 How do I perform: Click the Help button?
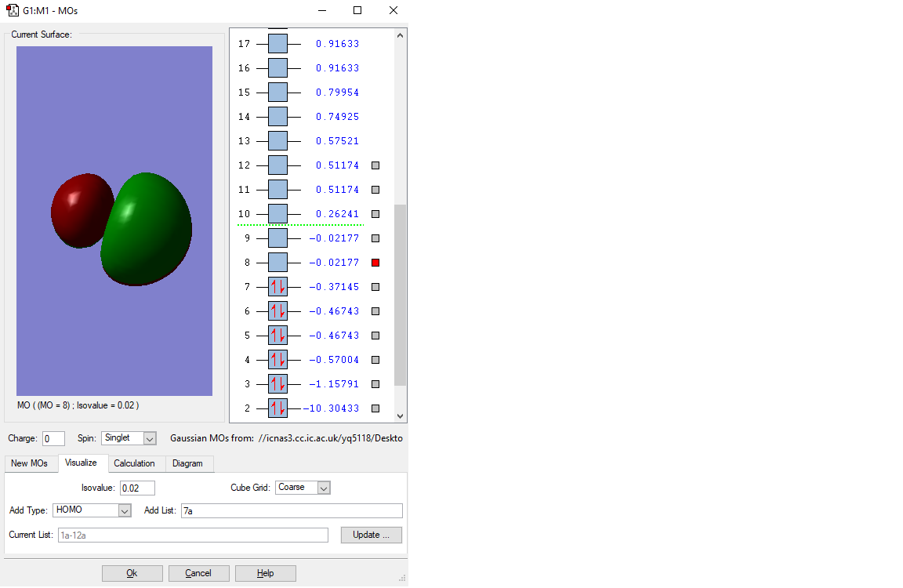pos(266,573)
